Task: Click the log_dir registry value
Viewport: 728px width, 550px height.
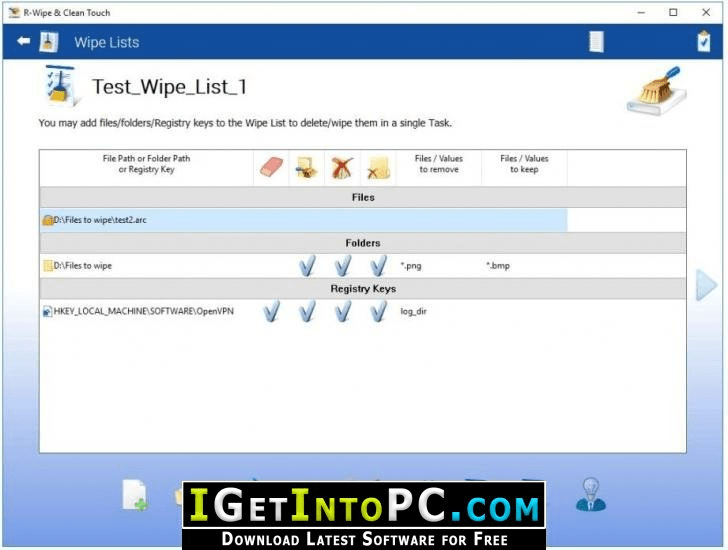Action: tap(413, 311)
